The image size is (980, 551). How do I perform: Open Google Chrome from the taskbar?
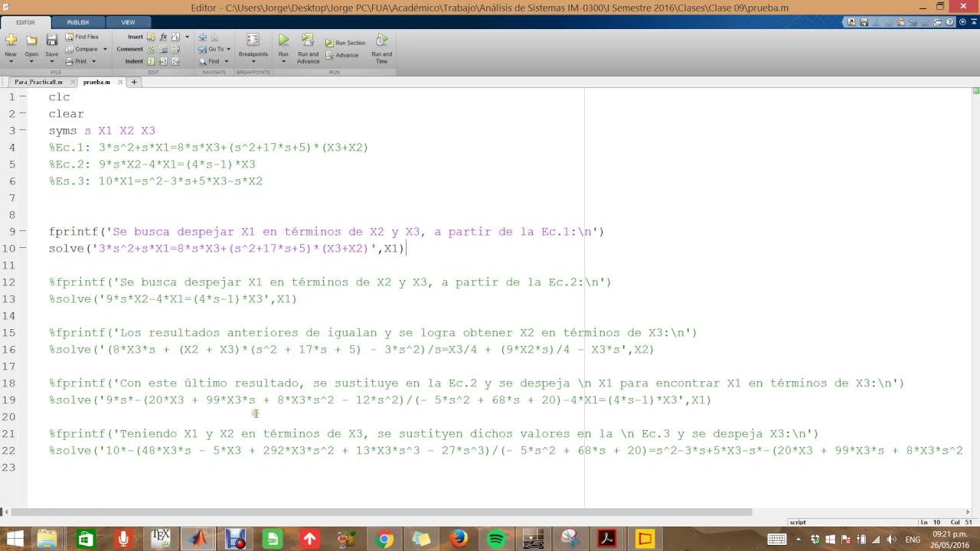coord(384,539)
